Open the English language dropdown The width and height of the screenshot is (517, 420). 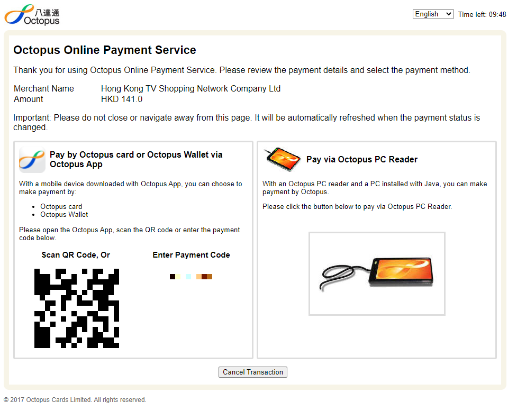coord(433,14)
